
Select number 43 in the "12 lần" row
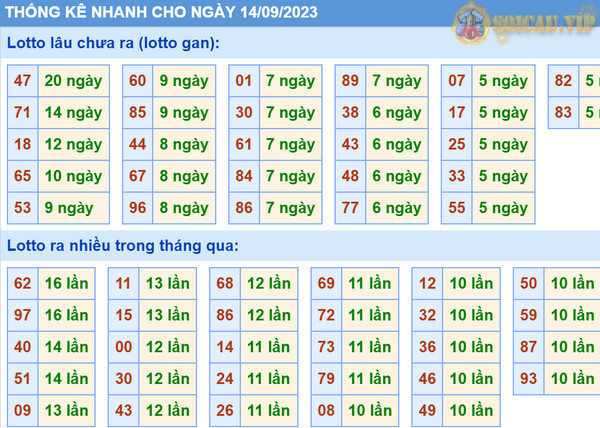pyautogui.click(x=124, y=410)
